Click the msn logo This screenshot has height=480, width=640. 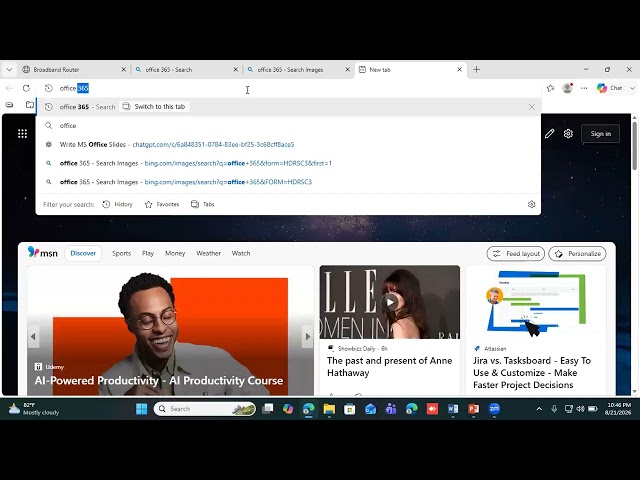(43, 253)
